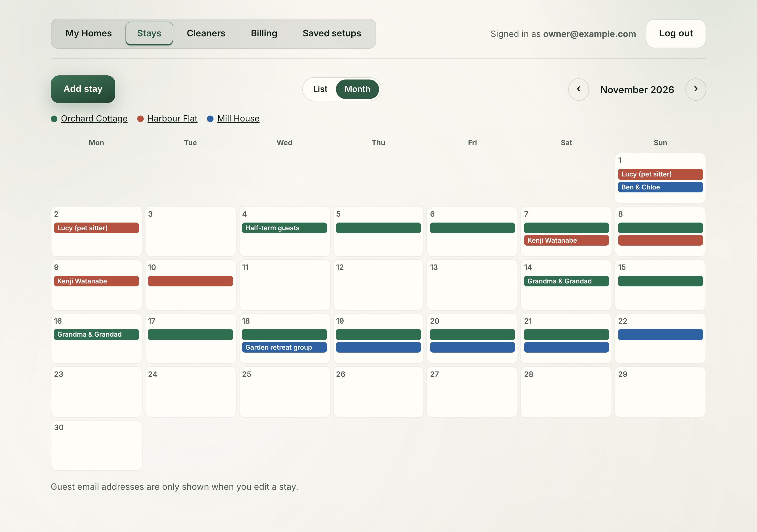This screenshot has height=532, width=757.
Task: Click the green stay bar on November 6
Action: [x=472, y=228]
